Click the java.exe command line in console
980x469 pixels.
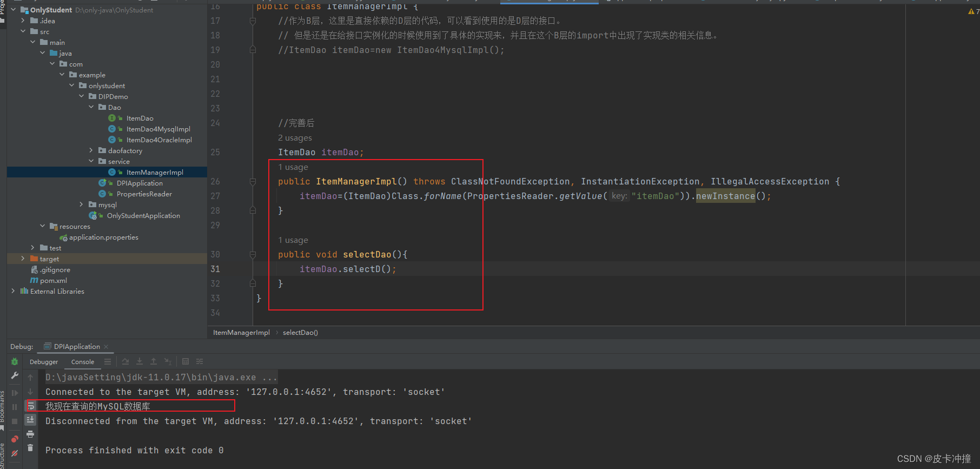click(161, 377)
